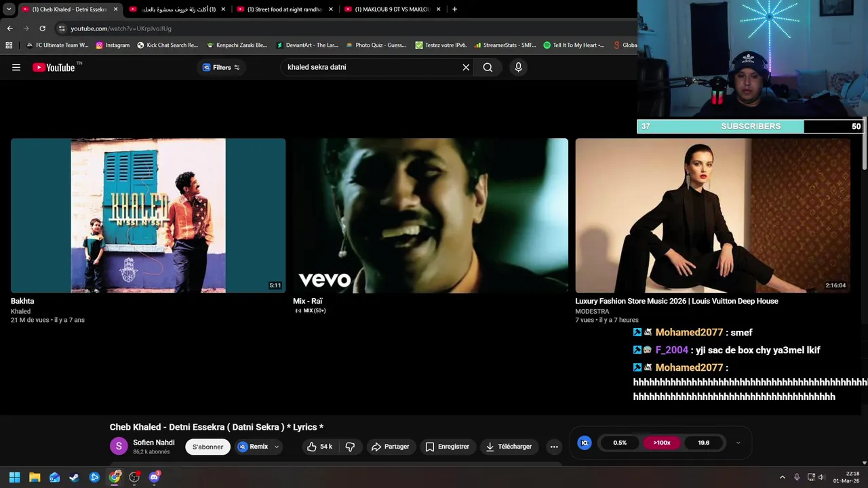Click the vidIQ logo in stats bar
This screenshot has width=868, height=488.
click(584, 443)
